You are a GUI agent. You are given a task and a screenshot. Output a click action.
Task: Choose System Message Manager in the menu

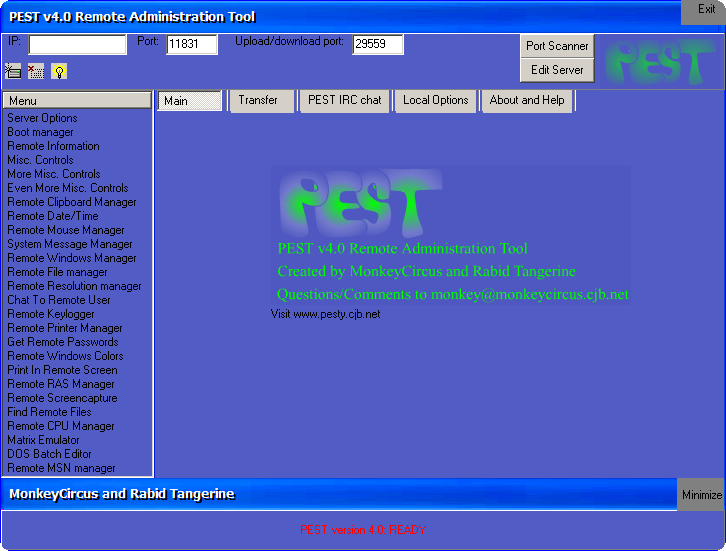coord(70,244)
